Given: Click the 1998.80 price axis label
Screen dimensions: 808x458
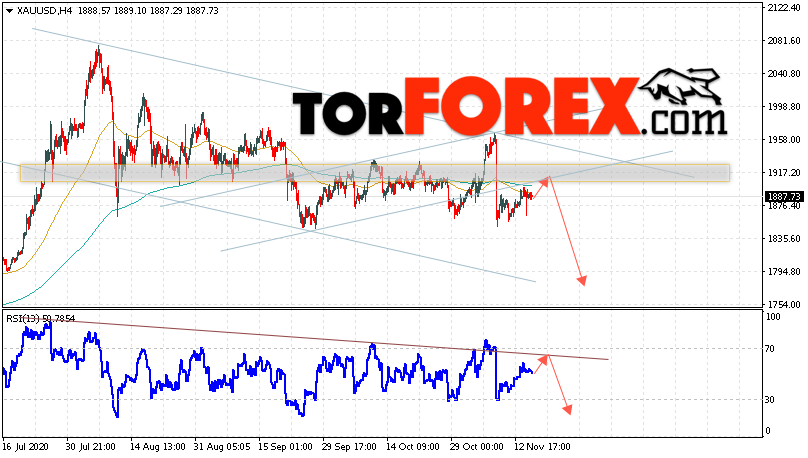Looking at the screenshot, I should click(783, 107).
